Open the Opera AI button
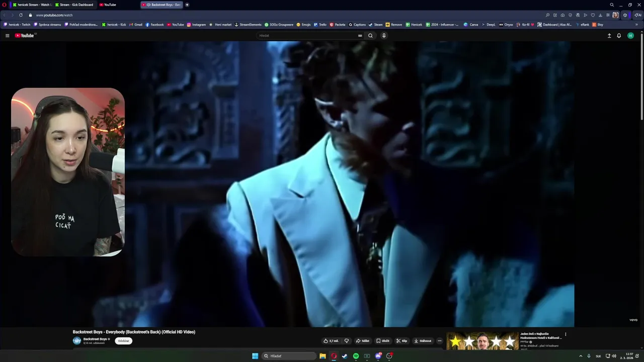Image resolution: width=644 pixels, height=362 pixels. point(637,15)
